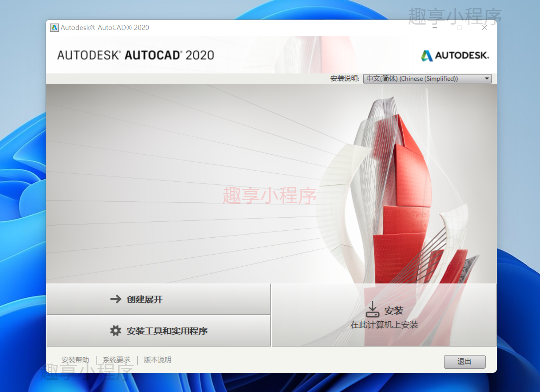Expand the 安装说明 language dropdown
This screenshot has height=392, width=540.
point(427,79)
